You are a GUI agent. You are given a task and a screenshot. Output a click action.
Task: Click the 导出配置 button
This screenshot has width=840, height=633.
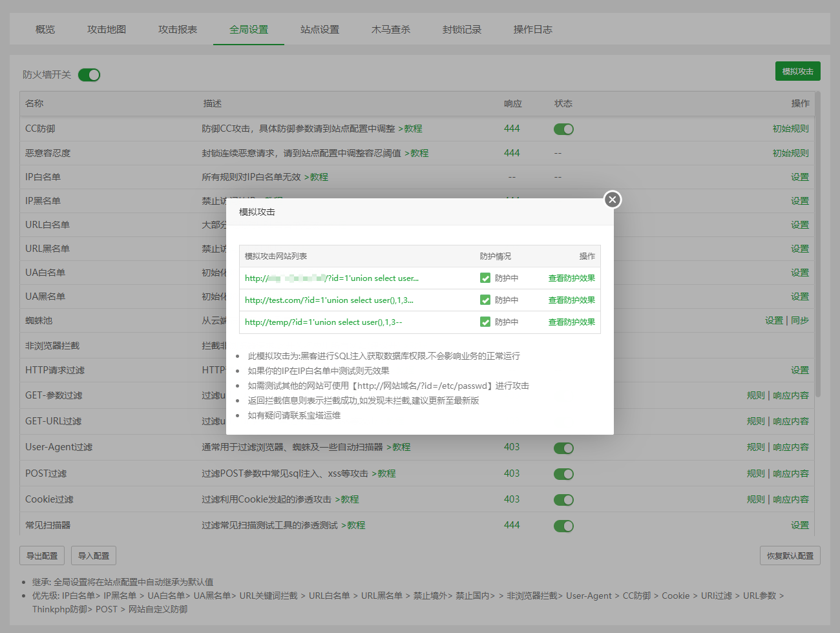[x=42, y=555]
